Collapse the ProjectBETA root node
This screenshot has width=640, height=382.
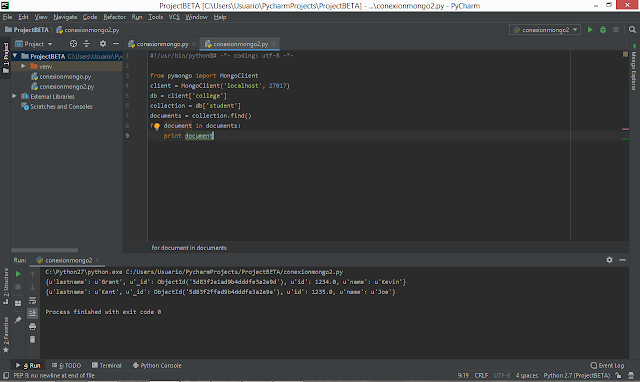pyautogui.click(x=15, y=56)
